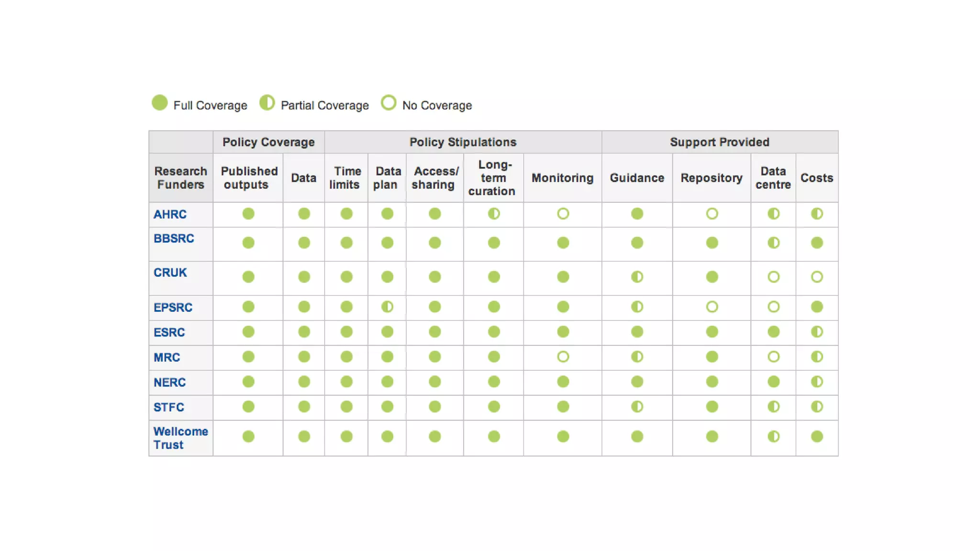Click Wellcome Trust Data centre partial icon
The height and width of the screenshot is (551, 980).
click(773, 437)
